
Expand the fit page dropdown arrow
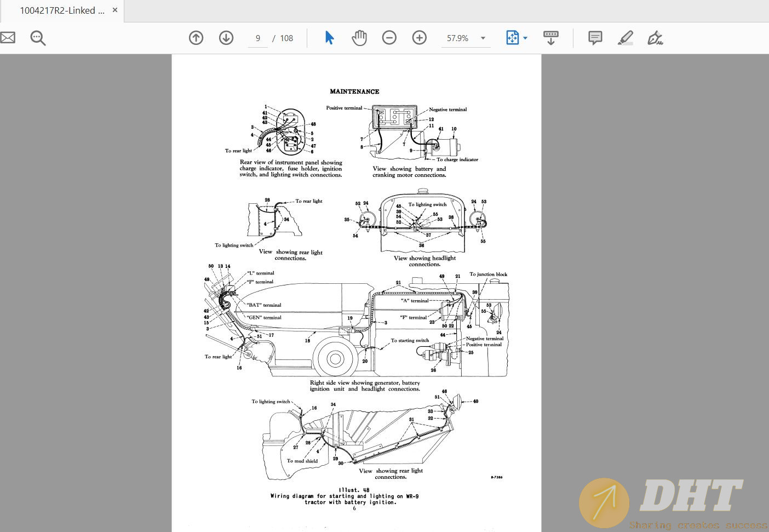pos(525,38)
